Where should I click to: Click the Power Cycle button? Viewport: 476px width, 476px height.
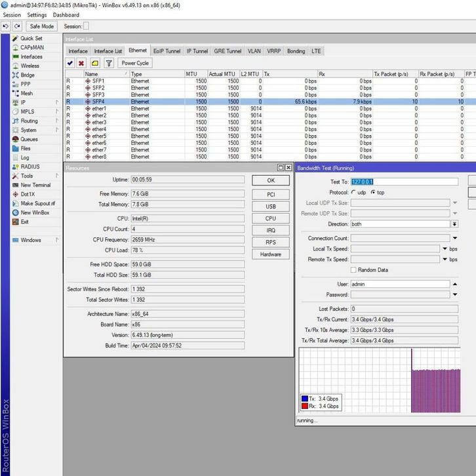pyautogui.click(x=135, y=63)
